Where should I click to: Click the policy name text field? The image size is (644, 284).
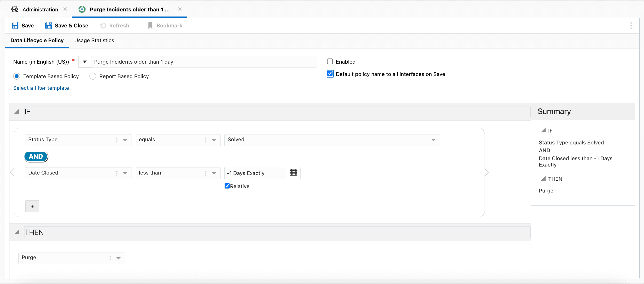204,62
